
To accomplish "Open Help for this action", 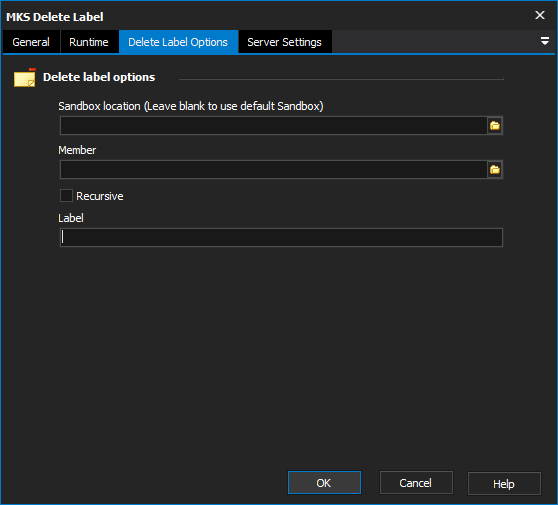I will coord(504,484).
